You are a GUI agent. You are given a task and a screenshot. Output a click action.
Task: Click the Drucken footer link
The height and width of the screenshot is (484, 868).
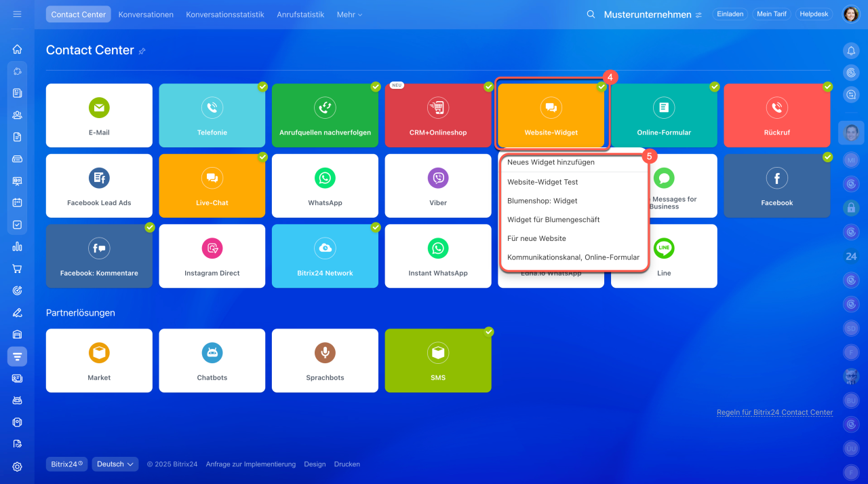(x=347, y=464)
